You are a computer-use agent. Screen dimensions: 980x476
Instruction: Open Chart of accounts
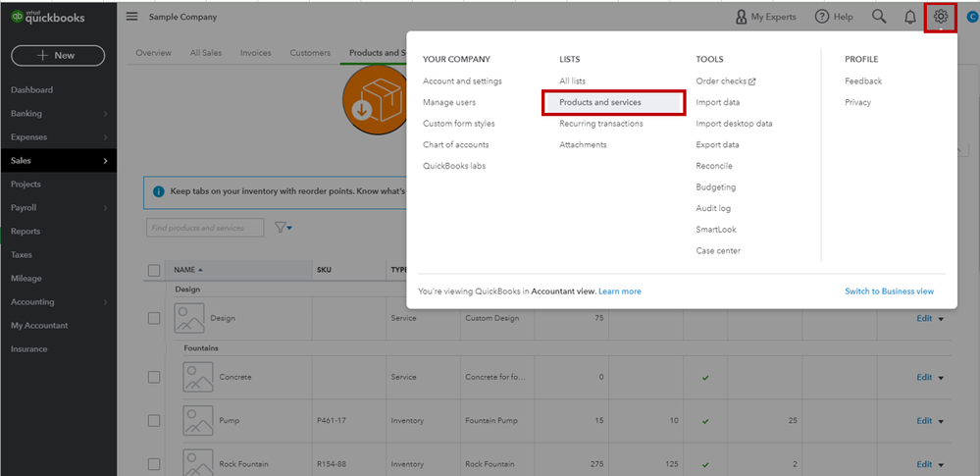(455, 144)
